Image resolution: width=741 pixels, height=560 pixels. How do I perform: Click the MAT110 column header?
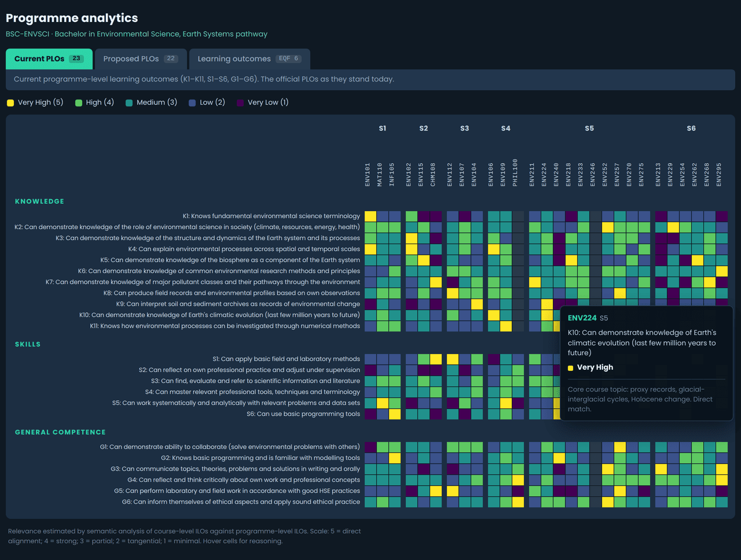coord(380,174)
